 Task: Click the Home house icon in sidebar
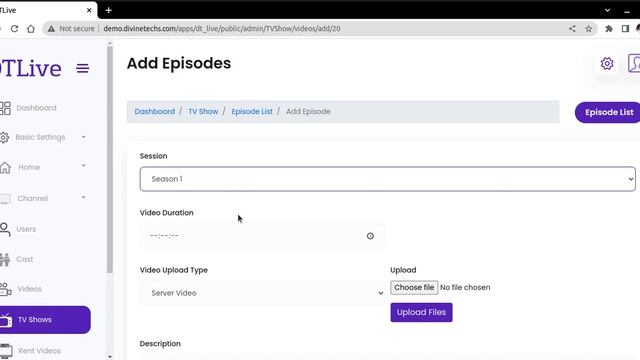pos(5,167)
